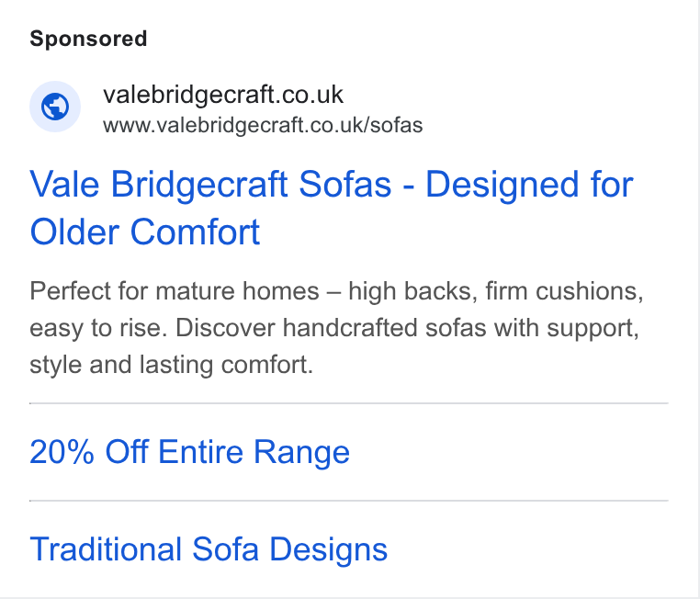Click the valebridgecraft.co.uk site name
700x599 pixels.
[222, 95]
